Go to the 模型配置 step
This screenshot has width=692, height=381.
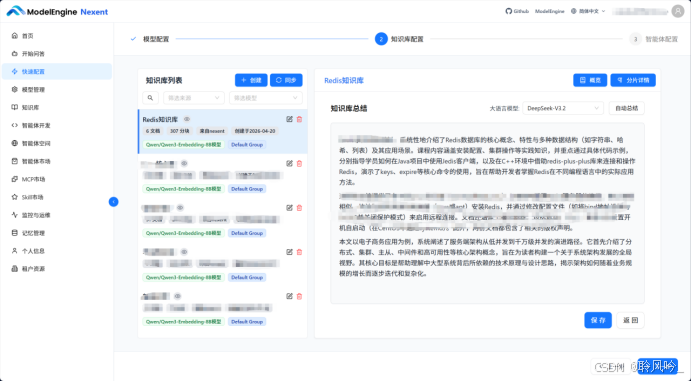[150, 39]
